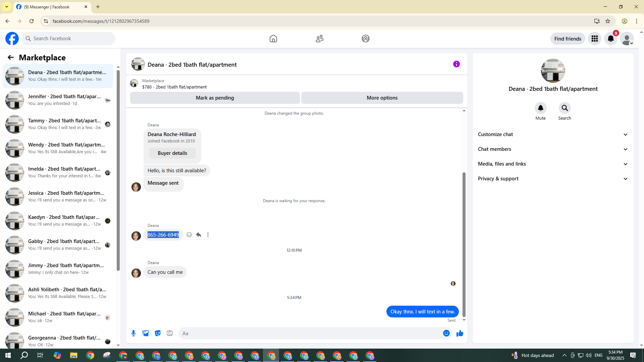Image resolution: width=644 pixels, height=362 pixels.
Task: Open the notifications bell
Action: [611, 39]
